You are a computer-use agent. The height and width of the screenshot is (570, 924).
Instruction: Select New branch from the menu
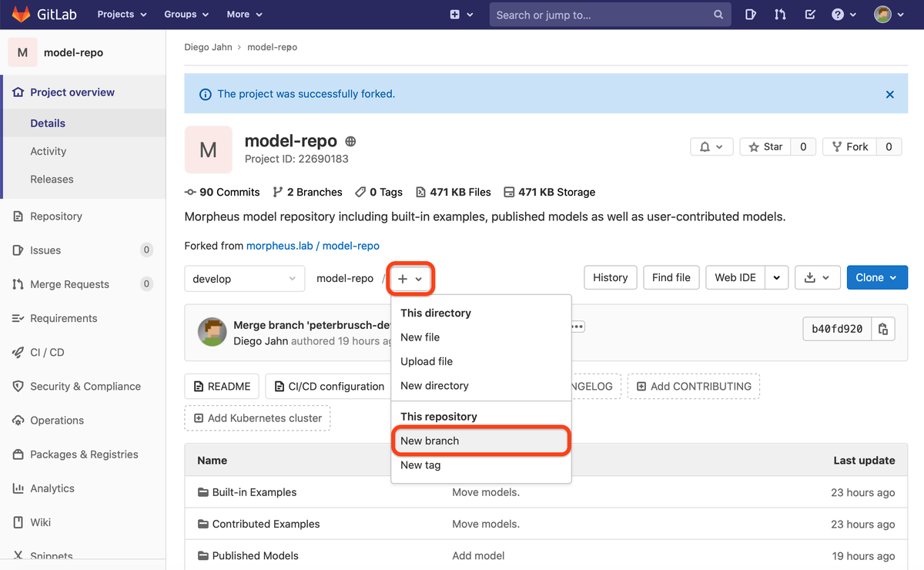pyautogui.click(x=430, y=441)
